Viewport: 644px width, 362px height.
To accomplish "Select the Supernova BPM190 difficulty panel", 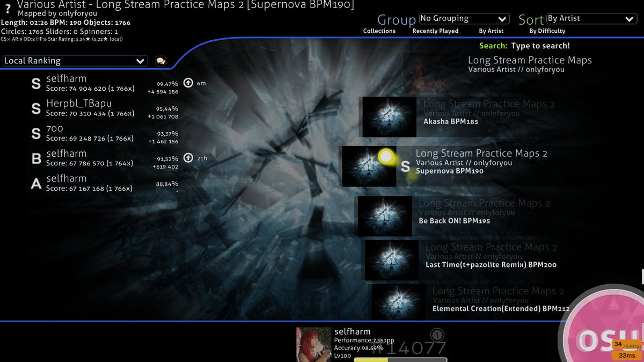I will coord(491,166).
